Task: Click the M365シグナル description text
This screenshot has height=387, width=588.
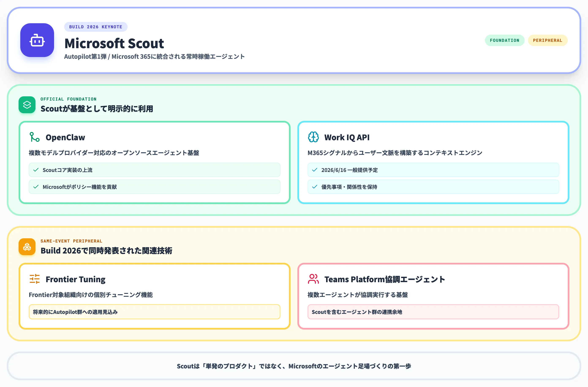Action: click(x=395, y=153)
